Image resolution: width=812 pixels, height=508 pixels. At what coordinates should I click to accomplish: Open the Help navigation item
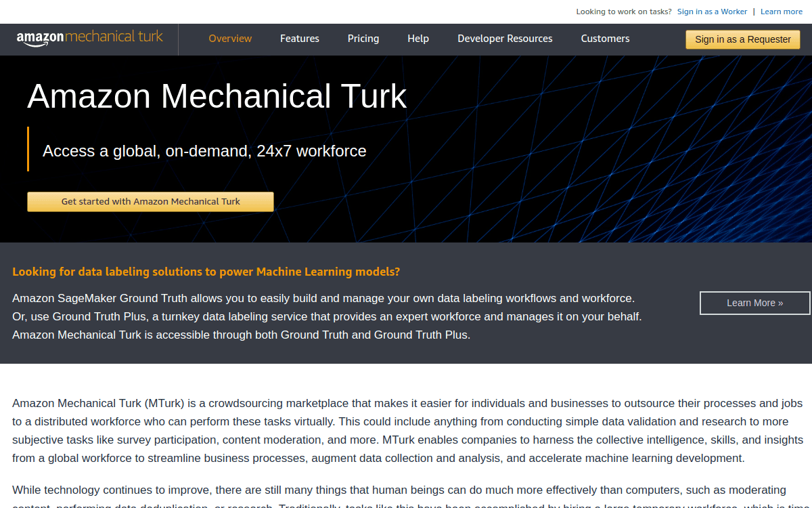tap(418, 39)
